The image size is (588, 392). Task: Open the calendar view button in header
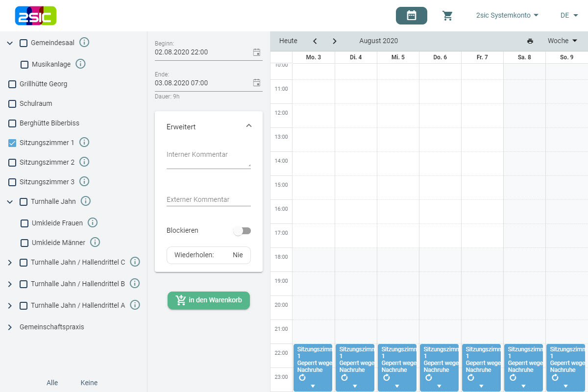[411, 16]
